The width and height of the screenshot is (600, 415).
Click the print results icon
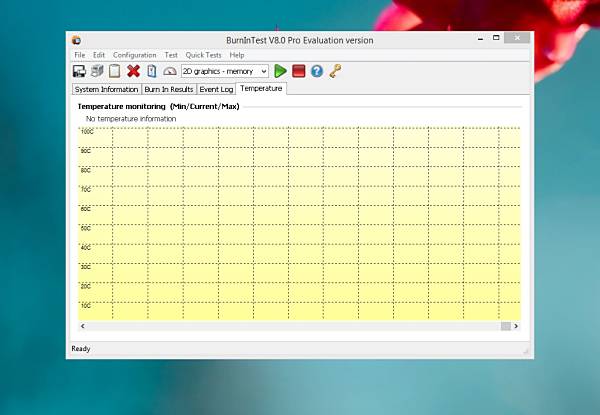[97, 71]
